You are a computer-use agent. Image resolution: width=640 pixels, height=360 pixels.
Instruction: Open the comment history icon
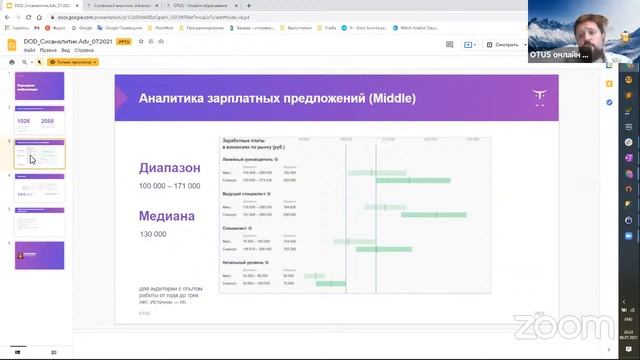(449, 44)
